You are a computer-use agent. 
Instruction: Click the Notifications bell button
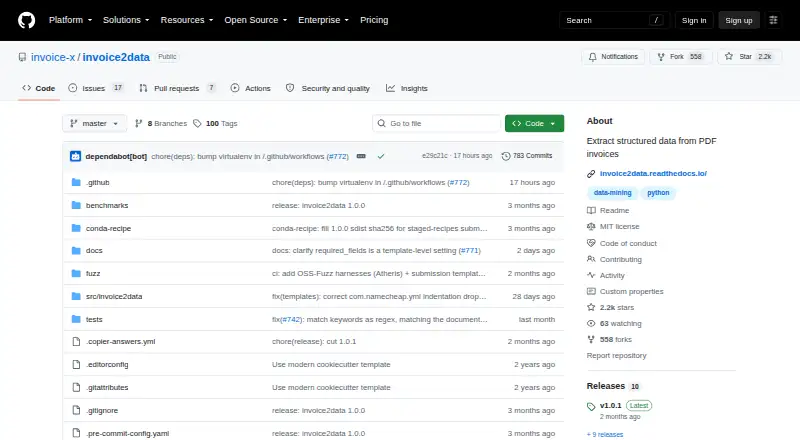pyautogui.click(x=613, y=57)
